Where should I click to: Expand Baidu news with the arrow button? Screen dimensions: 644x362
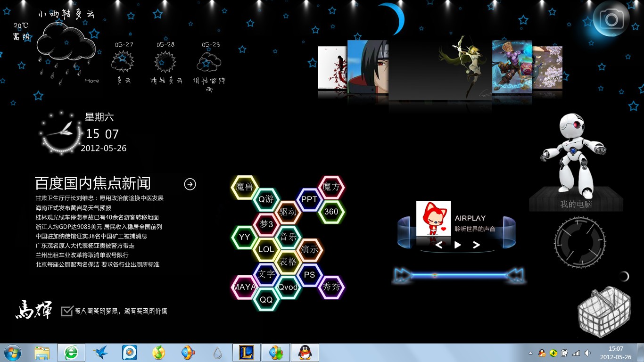(x=190, y=184)
